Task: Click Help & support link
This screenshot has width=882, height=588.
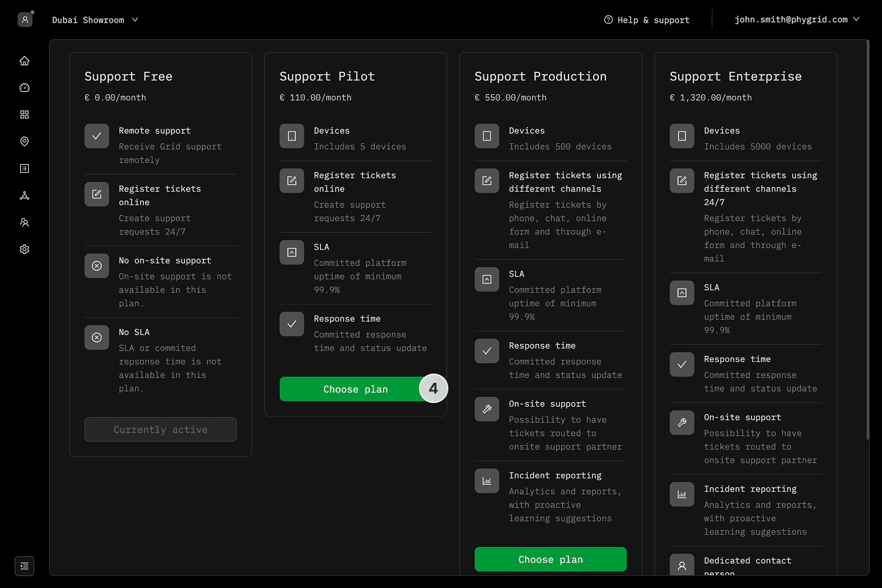Action: 647,20
